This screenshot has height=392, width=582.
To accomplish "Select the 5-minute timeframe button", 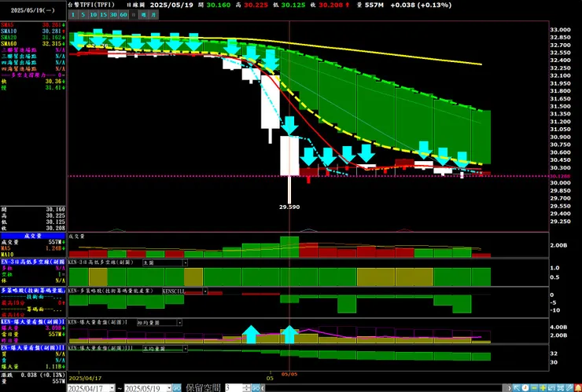I will click(x=83, y=15).
